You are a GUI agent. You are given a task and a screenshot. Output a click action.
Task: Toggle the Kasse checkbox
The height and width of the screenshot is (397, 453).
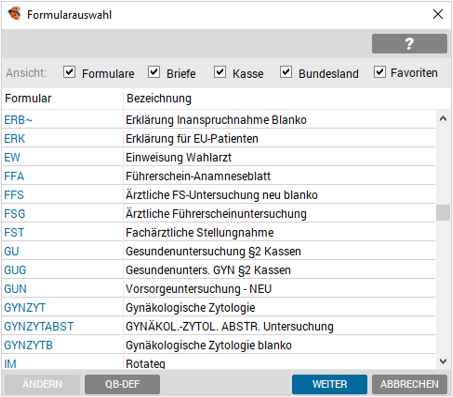click(220, 72)
